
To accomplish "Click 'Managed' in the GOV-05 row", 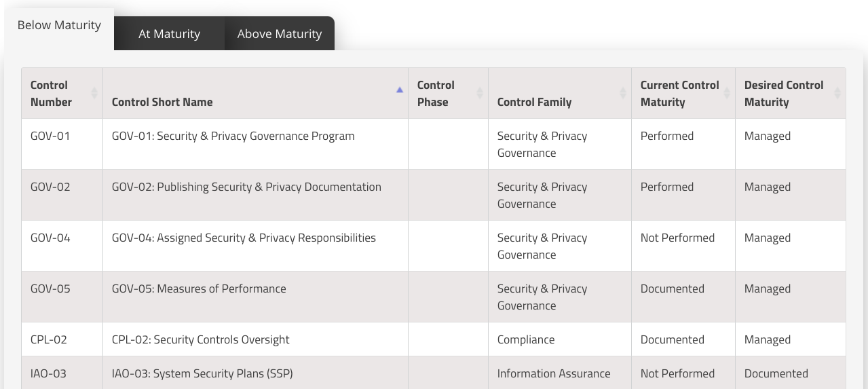I will coord(768,289).
